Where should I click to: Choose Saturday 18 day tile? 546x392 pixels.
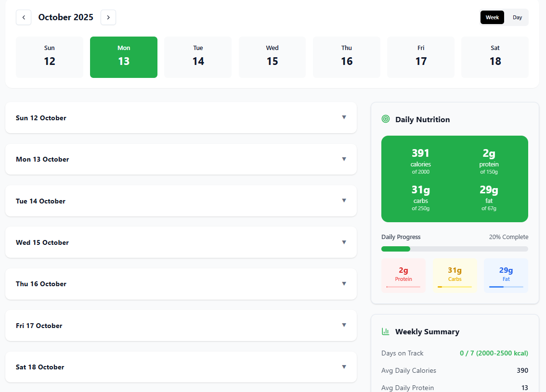495,57
